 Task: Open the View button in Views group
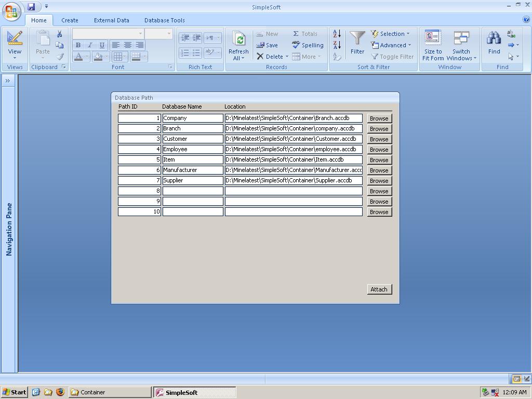click(x=15, y=45)
